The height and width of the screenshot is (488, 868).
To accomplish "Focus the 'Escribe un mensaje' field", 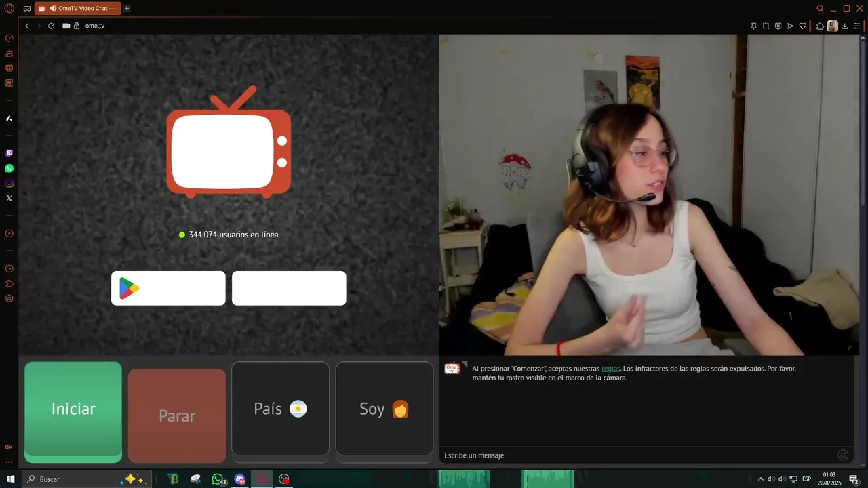I will pyautogui.click(x=636, y=455).
